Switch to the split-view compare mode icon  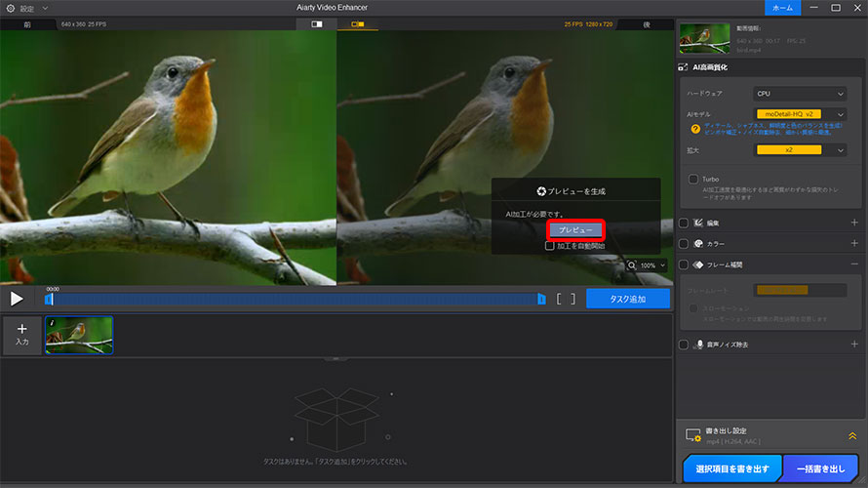coord(317,24)
